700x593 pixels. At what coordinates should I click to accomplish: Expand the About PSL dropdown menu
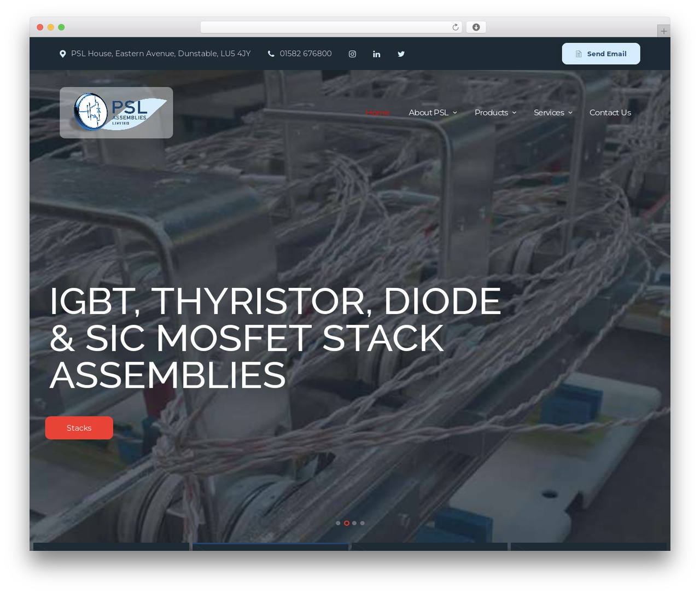pyautogui.click(x=433, y=112)
